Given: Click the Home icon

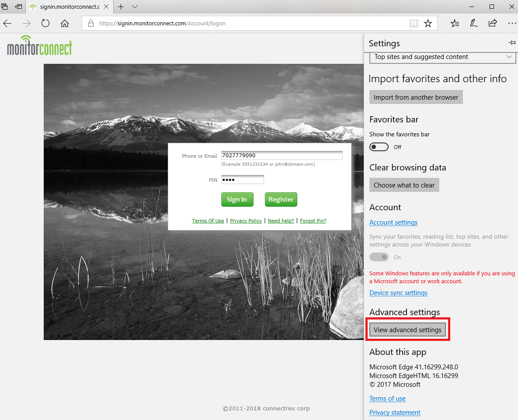Looking at the screenshot, I should pos(64,24).
